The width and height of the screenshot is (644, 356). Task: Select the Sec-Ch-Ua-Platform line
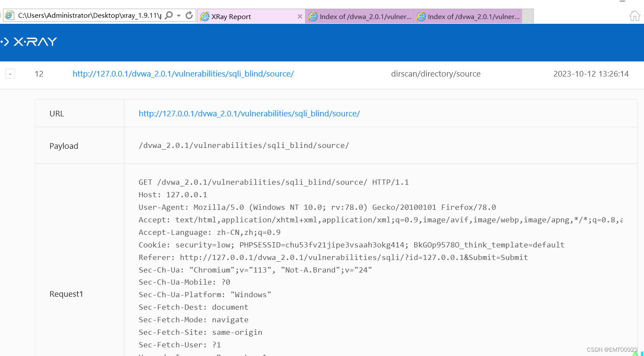(x=205, y=295)
